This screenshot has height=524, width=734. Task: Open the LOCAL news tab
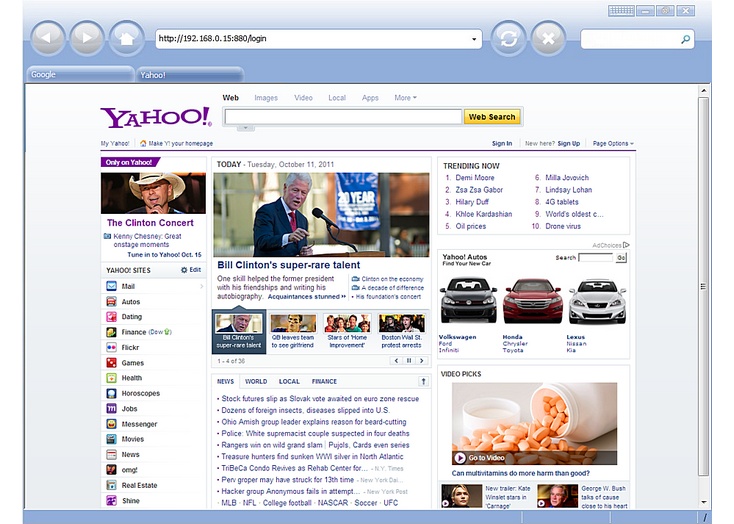(289, 381)
